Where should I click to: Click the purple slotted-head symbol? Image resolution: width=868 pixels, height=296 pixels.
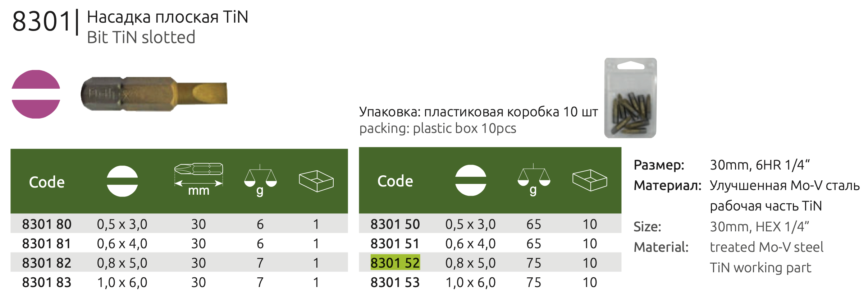(36, 94)
